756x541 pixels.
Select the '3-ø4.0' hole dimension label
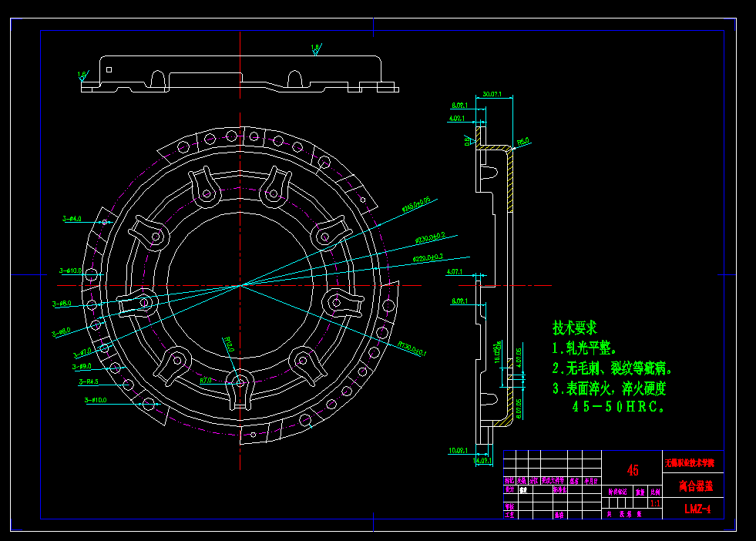[x=72, y=219]
